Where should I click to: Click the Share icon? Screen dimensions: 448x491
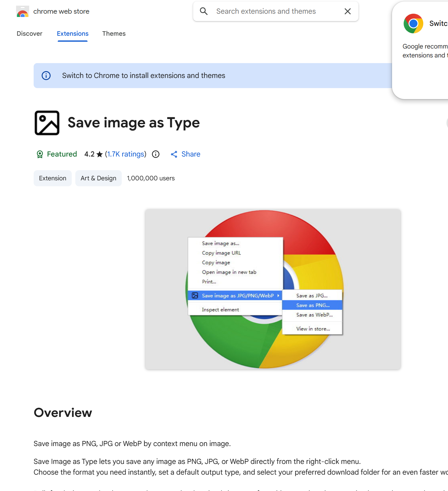click(x=174, y=154)
